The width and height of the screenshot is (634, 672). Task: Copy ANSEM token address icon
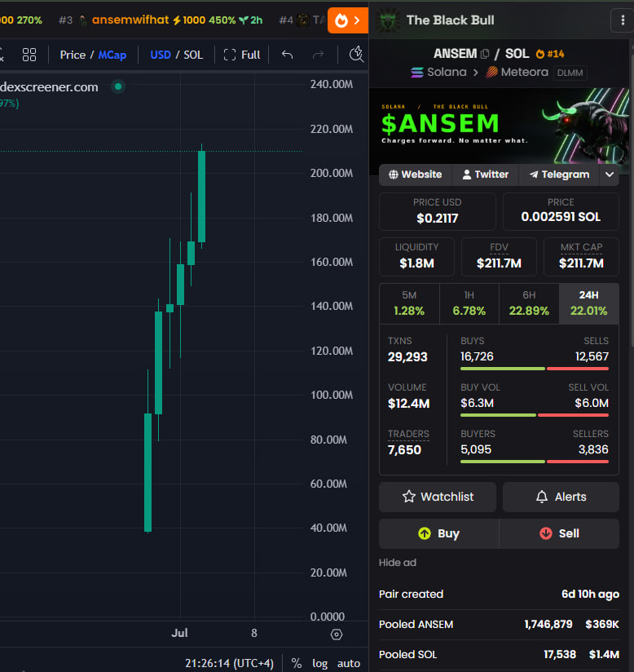(x=485, y=54)
